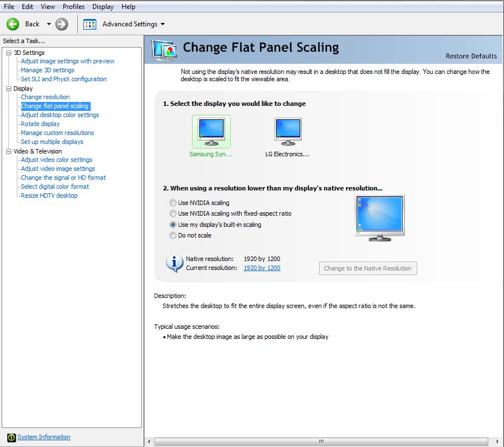The image size is (504, 447).
Task: Open Set up multiple displays
Action: (x=52, y=142)
